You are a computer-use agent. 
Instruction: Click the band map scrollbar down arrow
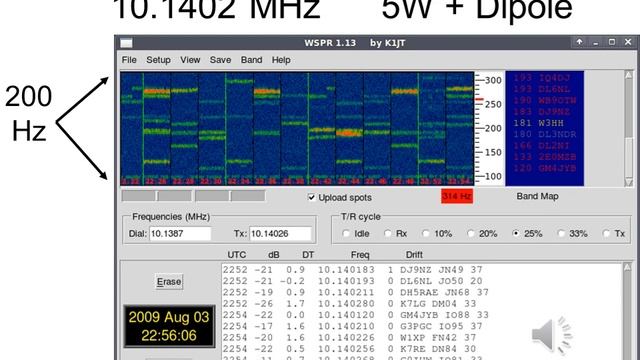(x=629, y=182)
